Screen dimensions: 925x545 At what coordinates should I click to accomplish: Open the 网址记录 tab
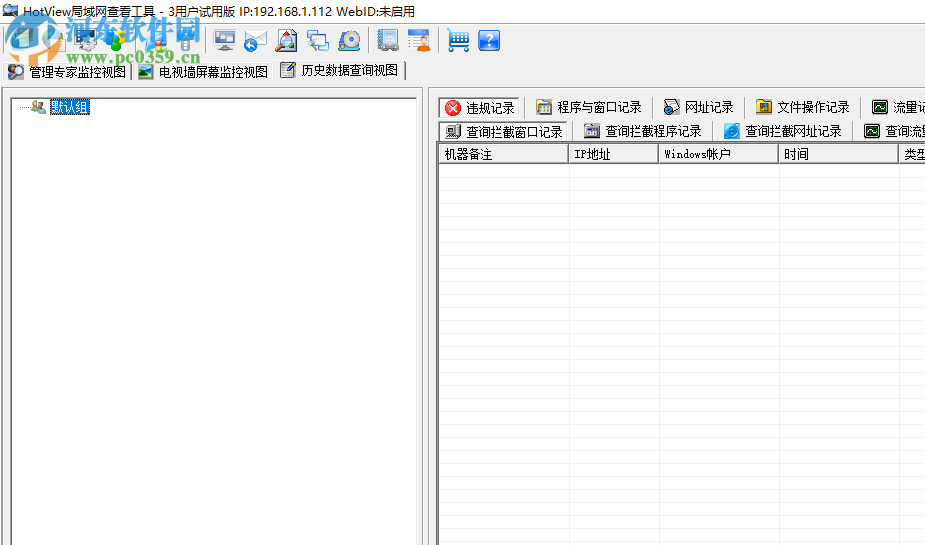click(698, 107)
